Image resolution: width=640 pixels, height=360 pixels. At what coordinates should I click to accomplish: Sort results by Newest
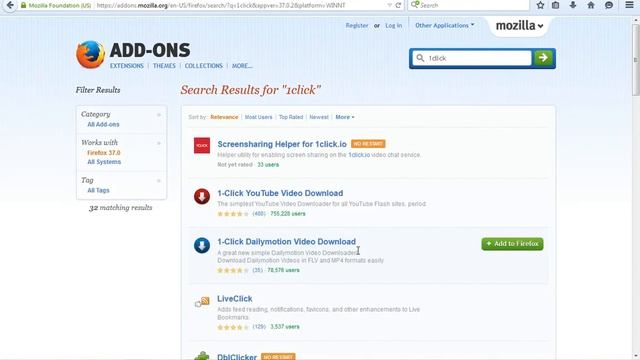[319, 117]
